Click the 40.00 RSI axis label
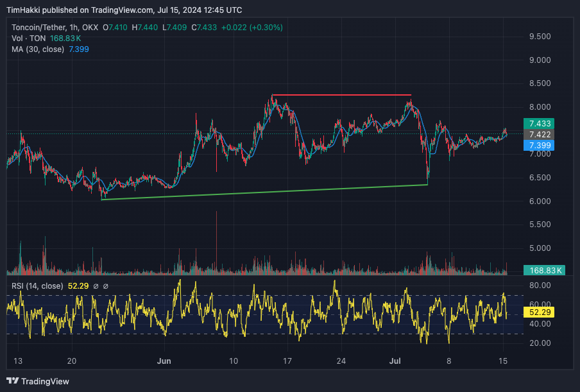The width and height of the screenshot is (580, 392). [540, 324]
